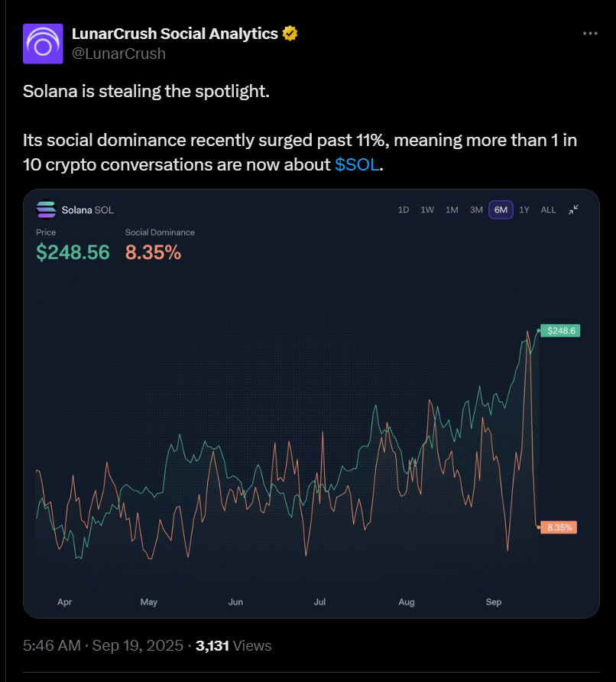Select the 1W time range
This screenshot has width=616, height=682.
[427, 209]
